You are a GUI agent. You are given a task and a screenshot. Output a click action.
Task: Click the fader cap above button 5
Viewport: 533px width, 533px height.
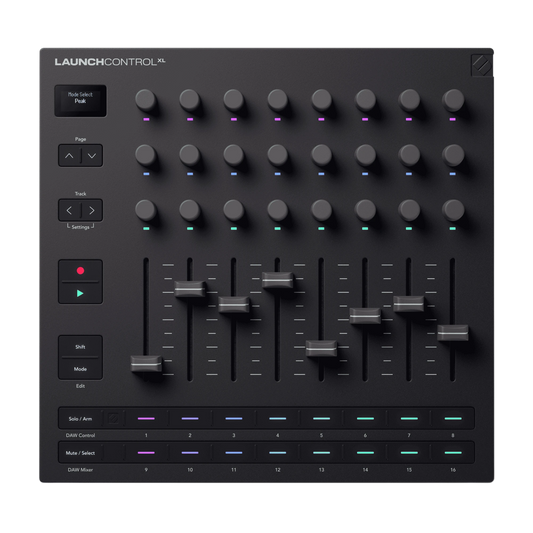[x=321, y=349]
